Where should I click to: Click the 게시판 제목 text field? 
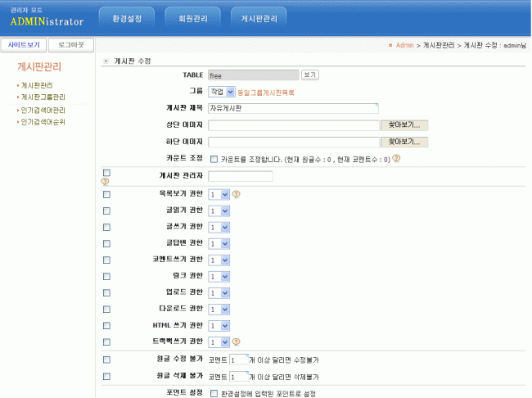tap(293, 108)
